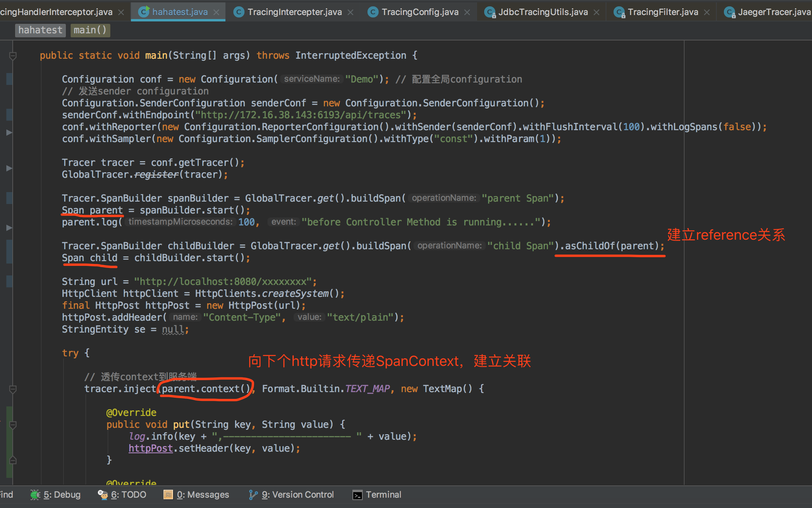Click the TracingConfig.java class icon
The height and width of the screenshot is (508, 812).
pos(373,12)
